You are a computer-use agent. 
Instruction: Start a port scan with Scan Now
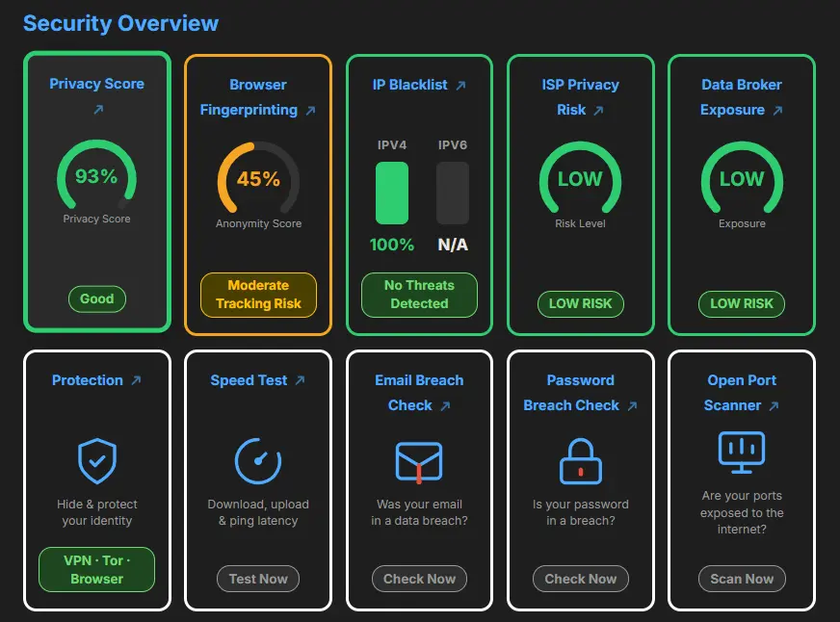click(742, 579)
